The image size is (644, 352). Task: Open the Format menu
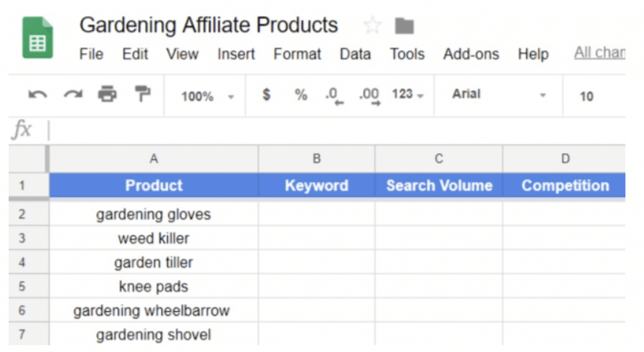tap(297, 54)
